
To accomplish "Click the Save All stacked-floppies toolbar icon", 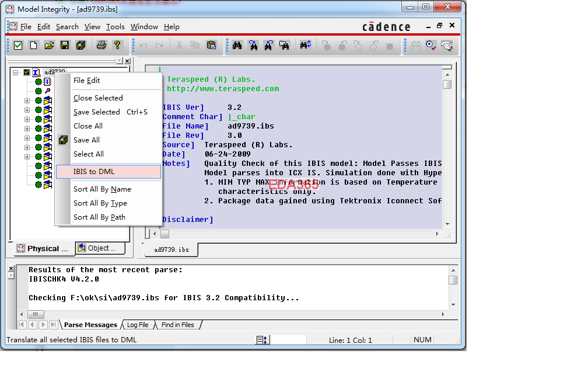I will click(80, 46).
